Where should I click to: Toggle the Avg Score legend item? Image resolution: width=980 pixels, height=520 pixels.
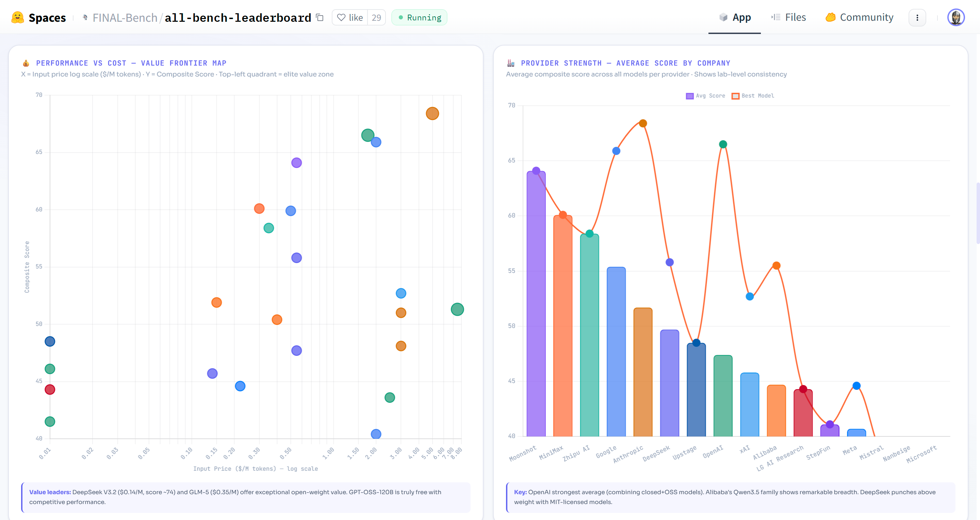pyautogui.click(x=706, y=96)
